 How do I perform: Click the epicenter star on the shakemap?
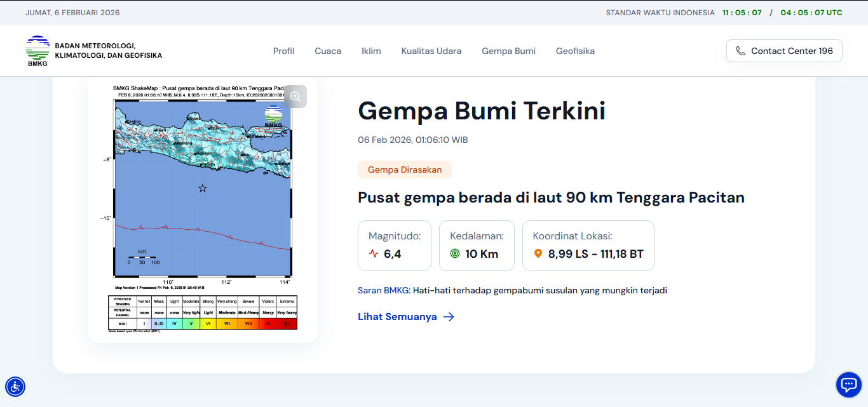pyautogui.click(x=203, y=188)
